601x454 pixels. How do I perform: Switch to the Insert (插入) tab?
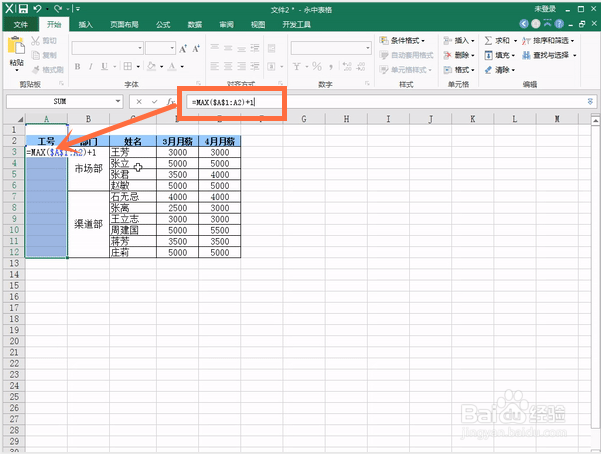(85, 25)
